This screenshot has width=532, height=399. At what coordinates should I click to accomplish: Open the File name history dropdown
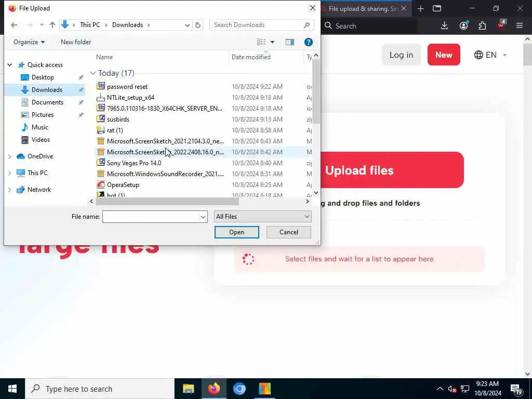point(203,217)
